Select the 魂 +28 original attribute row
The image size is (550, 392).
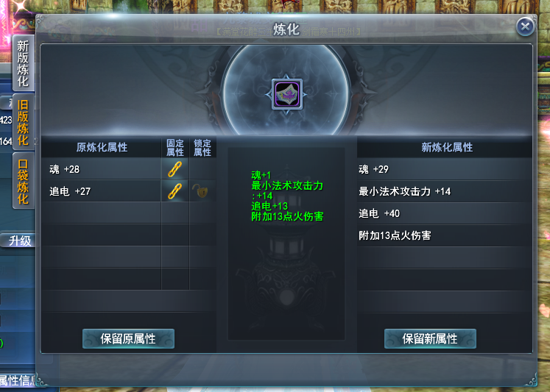coord(101,169)
